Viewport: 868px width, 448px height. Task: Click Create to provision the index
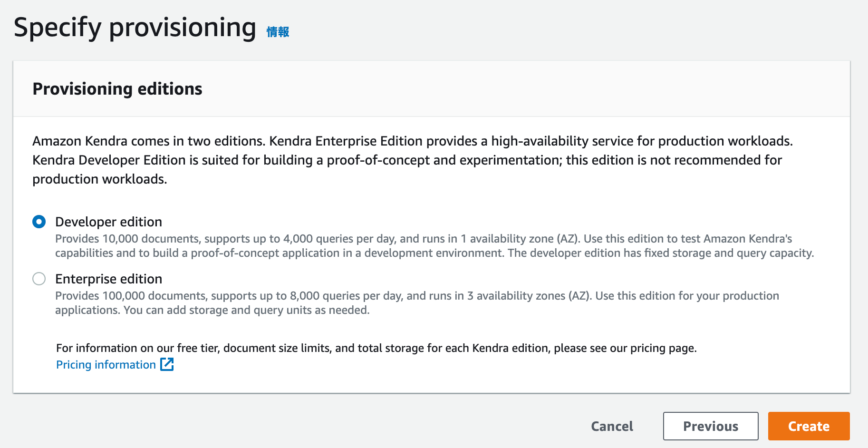(809, 426)
